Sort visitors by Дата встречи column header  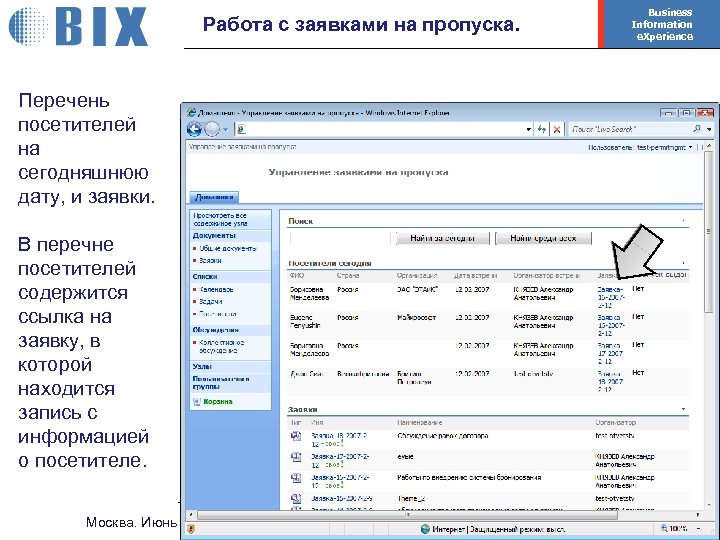[x=475, y=276]
